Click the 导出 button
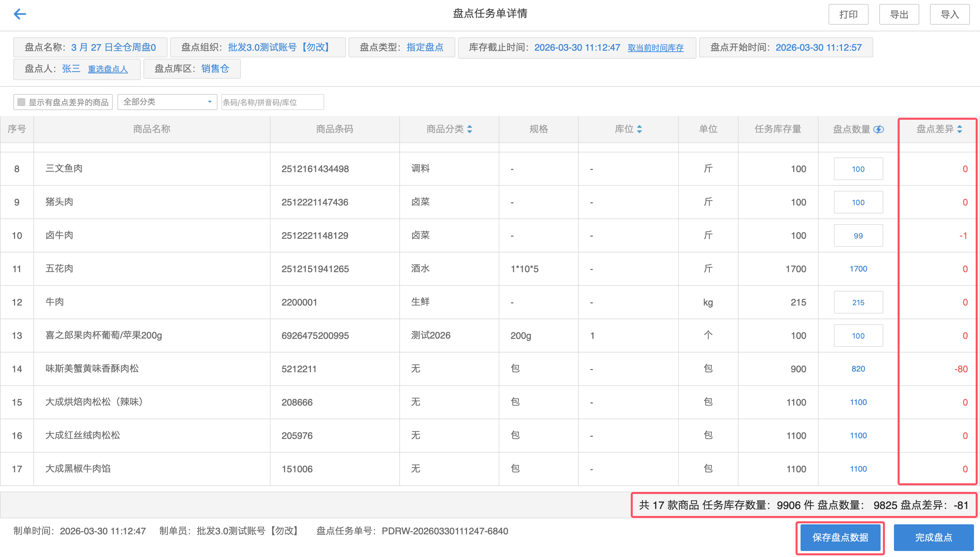The width and height of the screenshot is (980, 557). 899,15
